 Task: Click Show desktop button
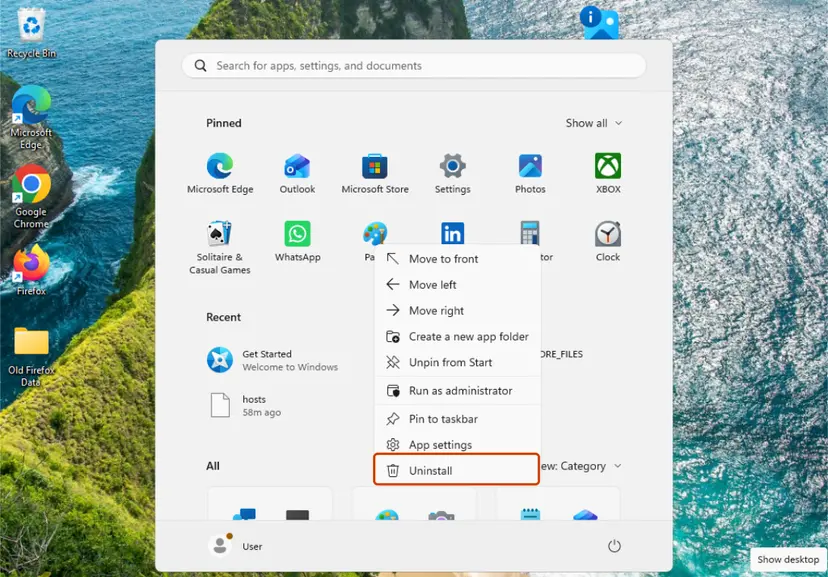tap(788, 560)
